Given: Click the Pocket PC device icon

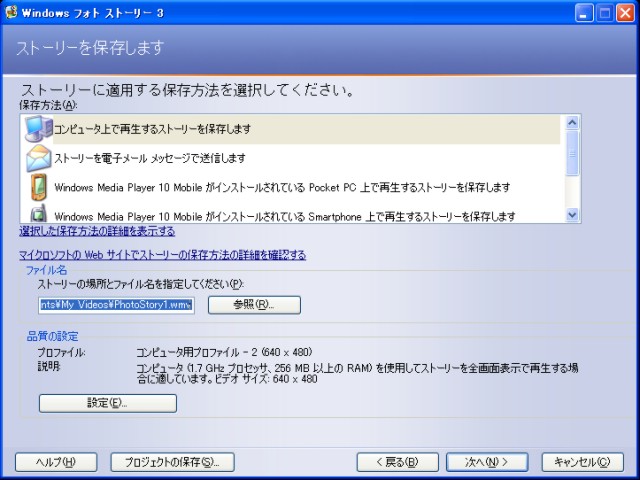Looking at the screenshot, I should 39,187.
